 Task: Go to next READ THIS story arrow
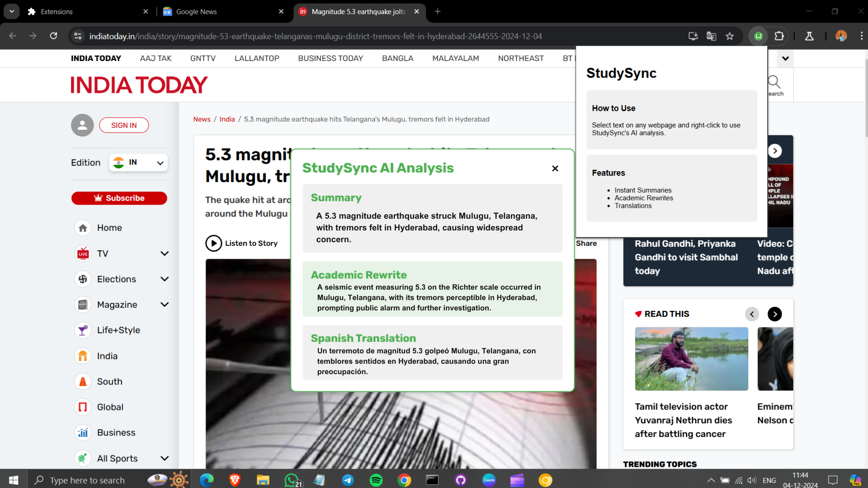[x=774, y=314]
